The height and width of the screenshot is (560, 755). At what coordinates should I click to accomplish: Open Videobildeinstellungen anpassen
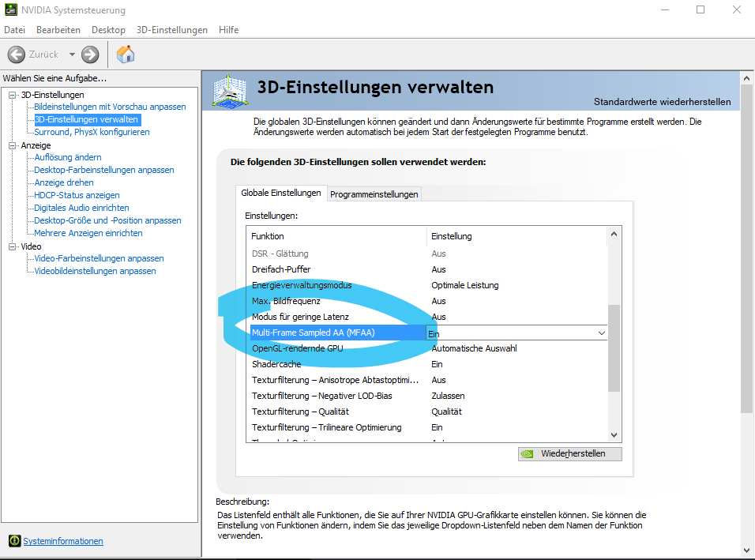tap(96, 271)
